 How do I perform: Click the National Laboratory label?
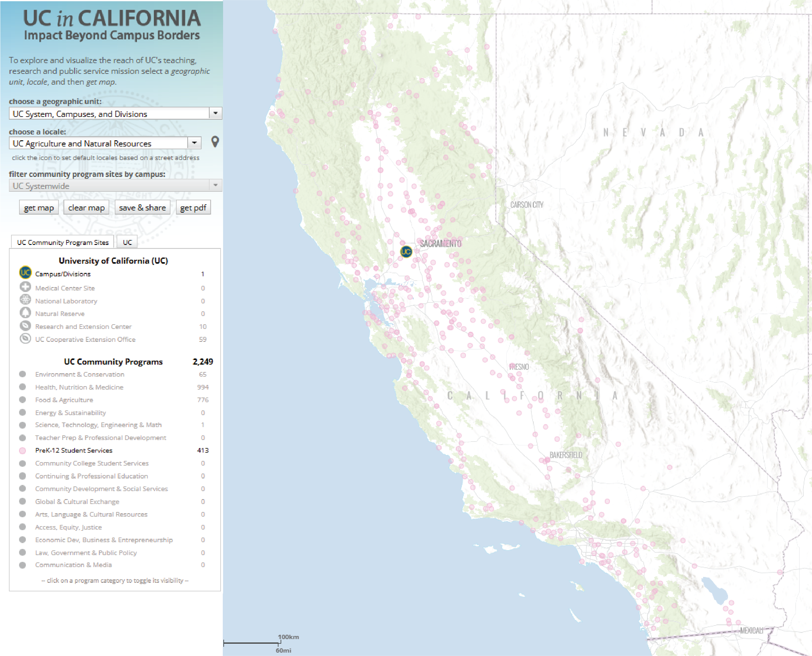[66, 301]
